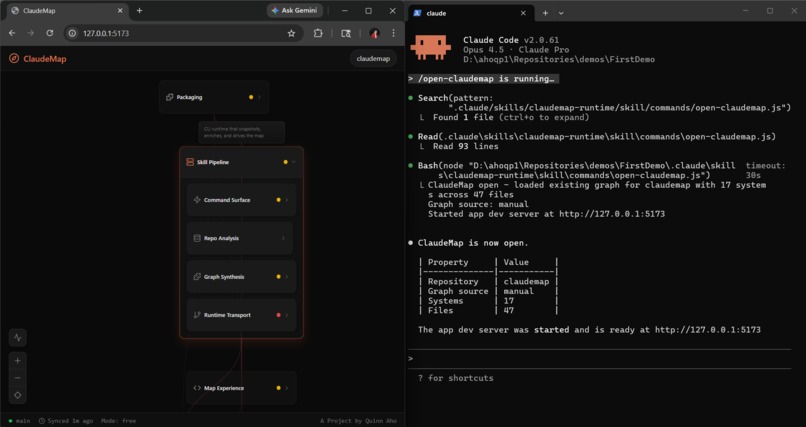This screenshot has width=806, height=427.
Task: Expand the Runtime Transport node arrow
Action: 287,315
